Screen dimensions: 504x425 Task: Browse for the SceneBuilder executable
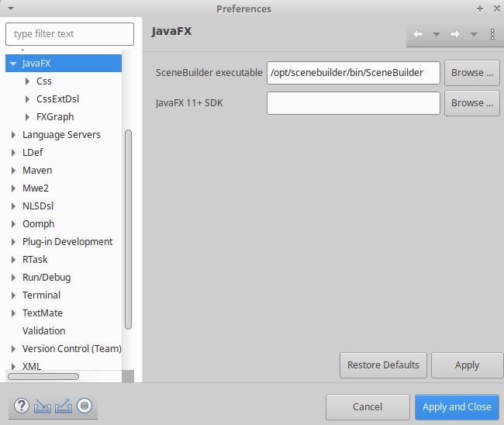click(471, 73)
